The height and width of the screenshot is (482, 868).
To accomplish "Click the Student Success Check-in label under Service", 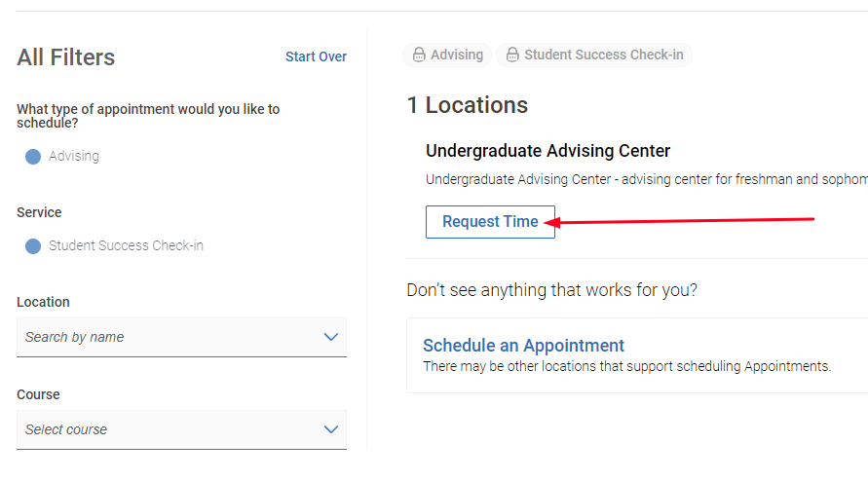I will pyautogui.click(x=126, y=245).
